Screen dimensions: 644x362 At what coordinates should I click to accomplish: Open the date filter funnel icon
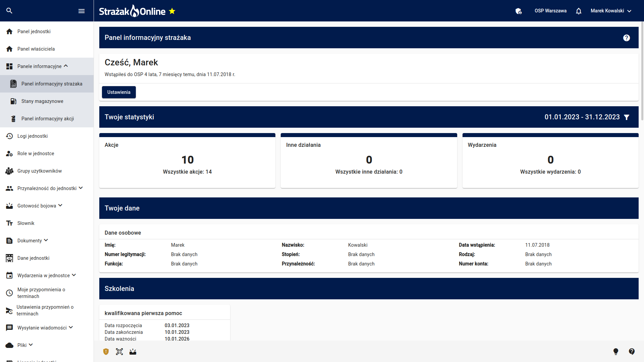tap(627, 117)
